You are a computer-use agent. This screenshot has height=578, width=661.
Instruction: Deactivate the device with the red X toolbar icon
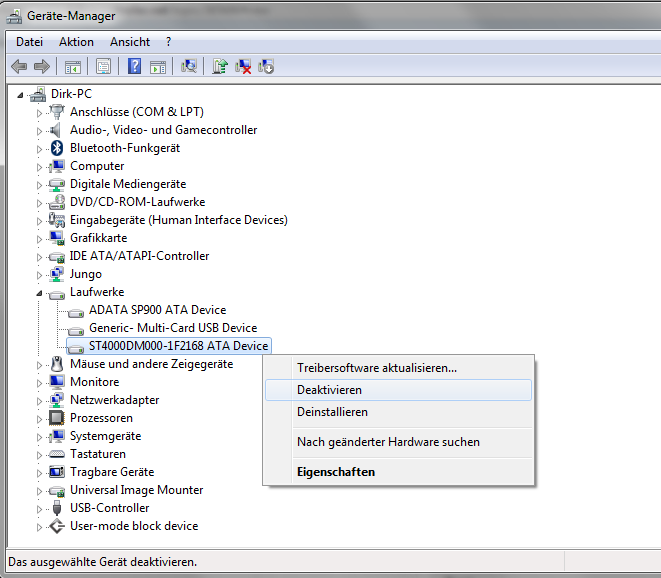click(243, 66)
